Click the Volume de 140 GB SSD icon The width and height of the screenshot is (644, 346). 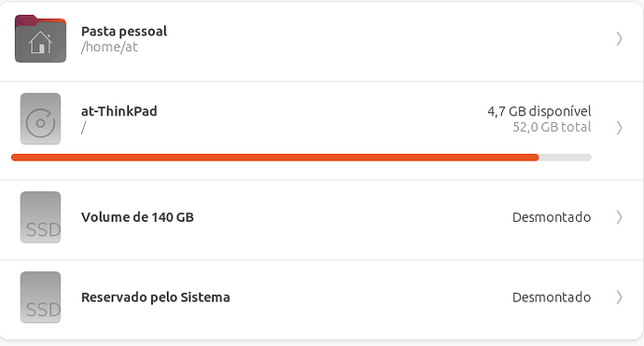pyautogui.click(x=40, y=217)
